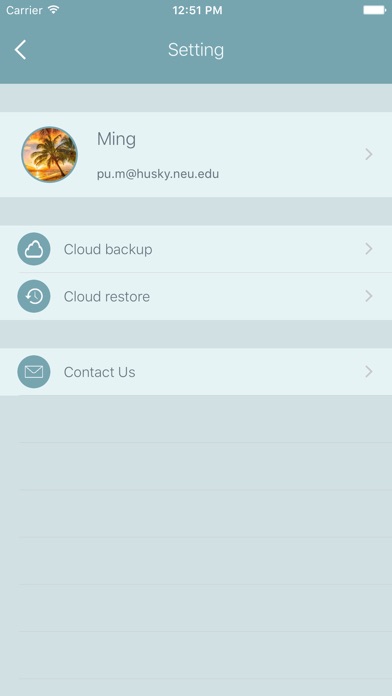Open Contact Us chevron arrow
Screen dimensions: 392x696
pos(368,372)
